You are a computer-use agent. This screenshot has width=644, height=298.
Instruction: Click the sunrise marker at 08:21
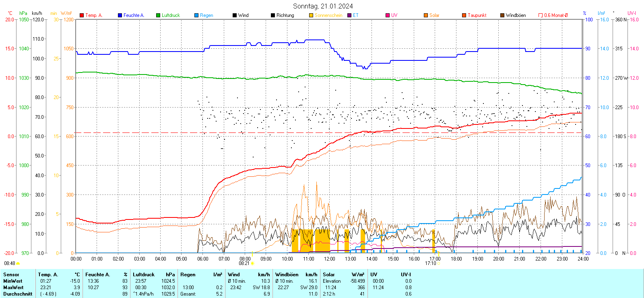coord(252,263)
